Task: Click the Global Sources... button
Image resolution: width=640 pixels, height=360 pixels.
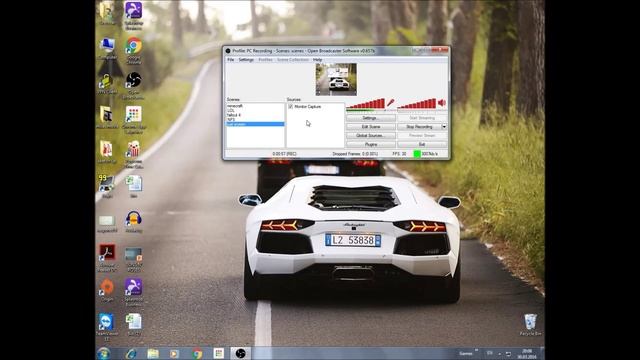Action: click(371, 136)
